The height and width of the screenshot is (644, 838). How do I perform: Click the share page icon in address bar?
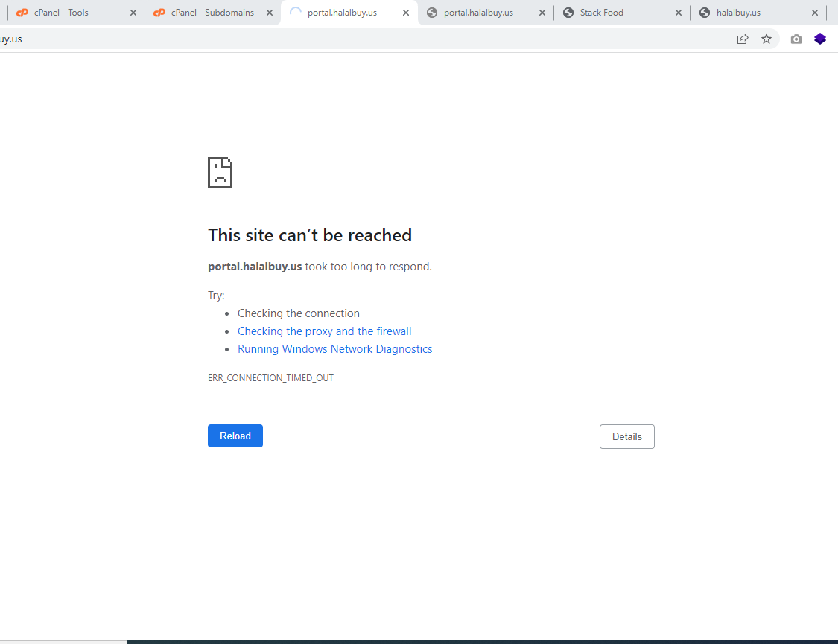743,39
